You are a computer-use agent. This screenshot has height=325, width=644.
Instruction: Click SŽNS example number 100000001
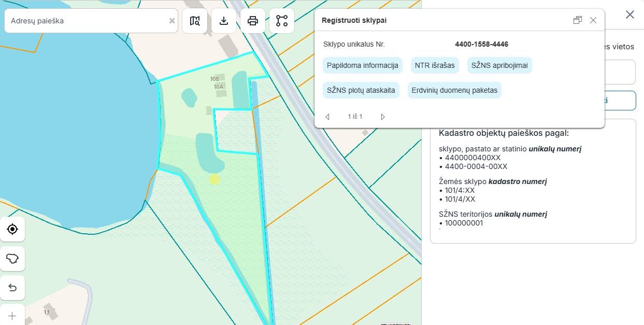pos(464,223)
